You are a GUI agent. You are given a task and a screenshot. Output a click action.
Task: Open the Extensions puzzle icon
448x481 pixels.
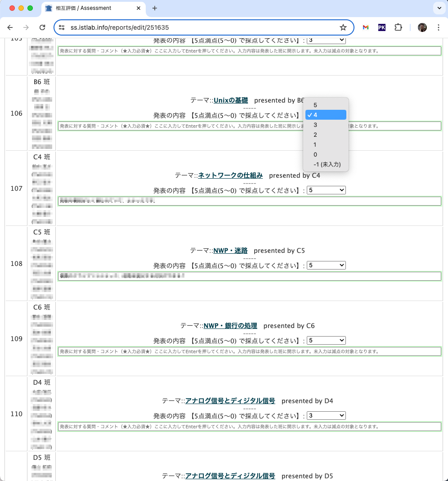[x=398, y=27]
